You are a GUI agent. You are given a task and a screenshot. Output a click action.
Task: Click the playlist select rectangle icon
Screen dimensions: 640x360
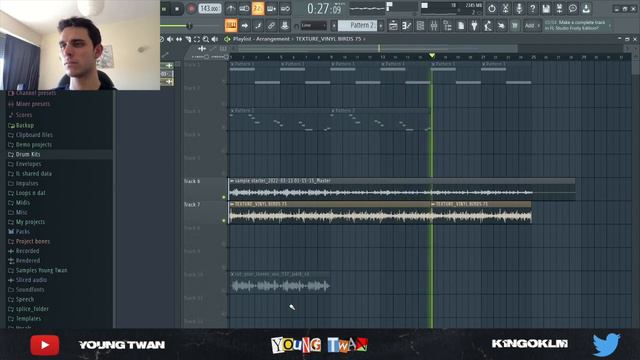coord(197,39)
